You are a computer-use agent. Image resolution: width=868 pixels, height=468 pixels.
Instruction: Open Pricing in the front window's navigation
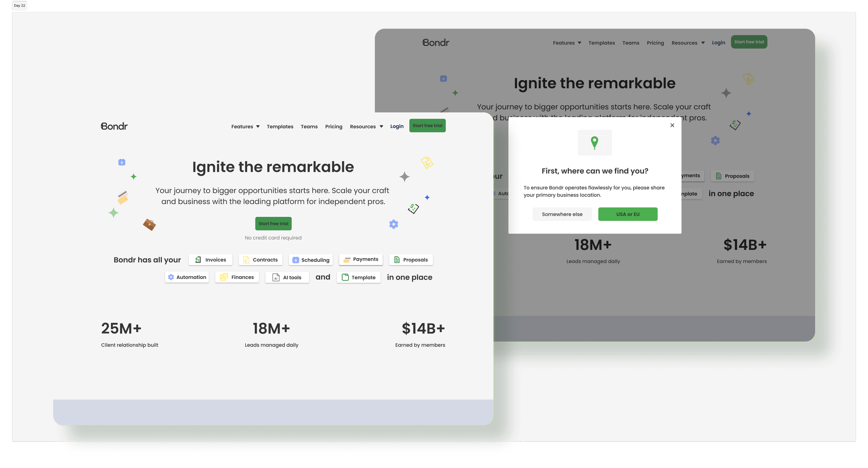click(334, 127)
